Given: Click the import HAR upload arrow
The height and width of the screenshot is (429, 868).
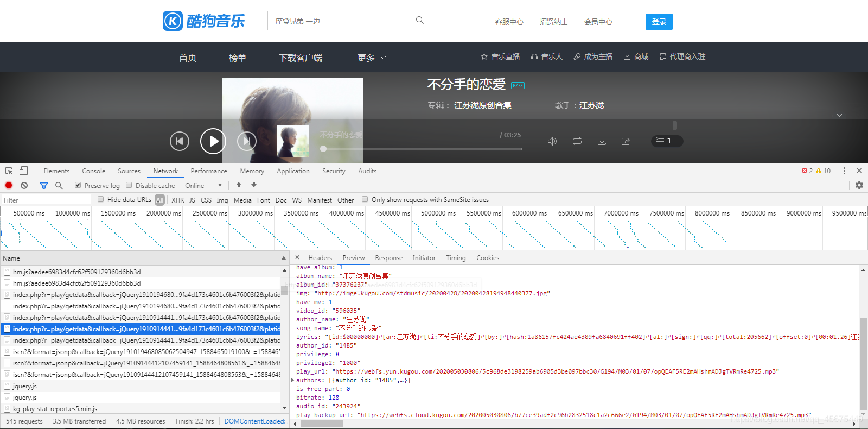Looking at the screenshot, I should [239, 185].
